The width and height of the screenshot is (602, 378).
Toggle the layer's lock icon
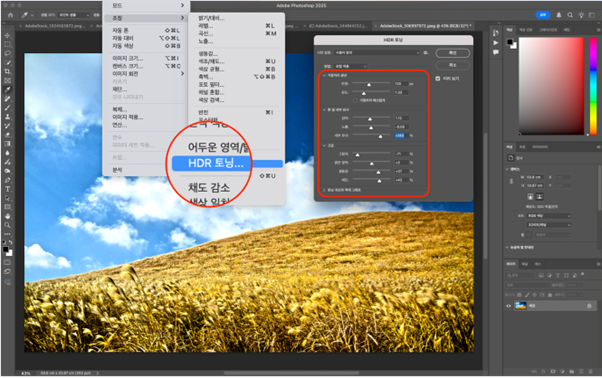coord(589,306)
